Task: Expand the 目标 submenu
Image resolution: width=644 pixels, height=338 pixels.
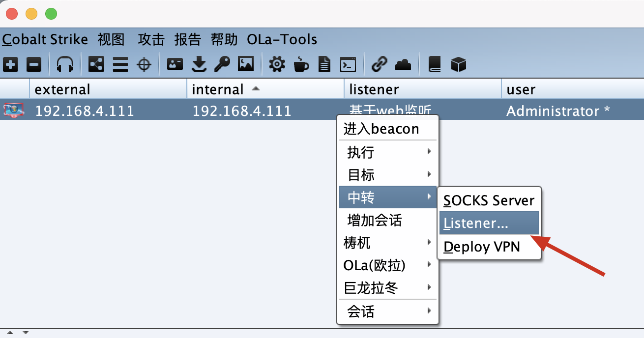Action: (x=387, y=174)
